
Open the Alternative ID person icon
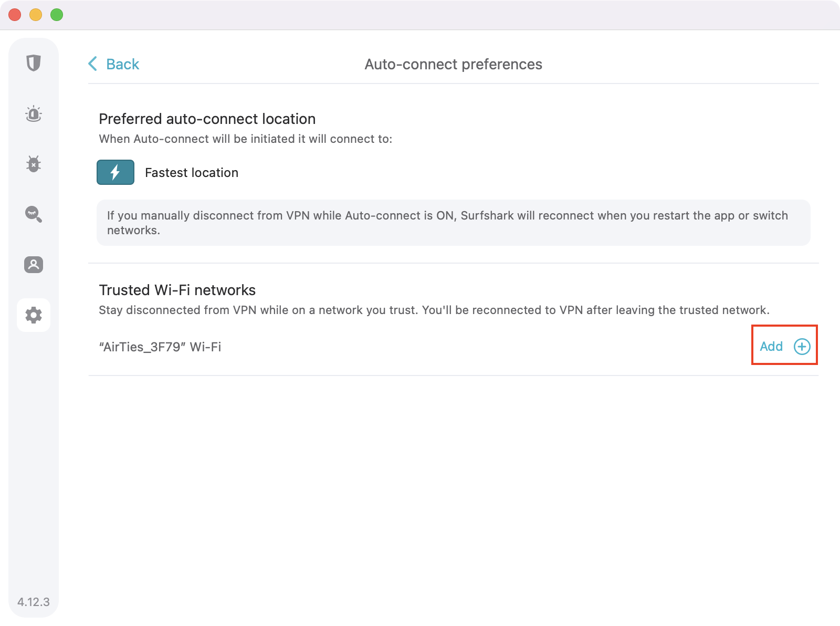pos(34,265)
